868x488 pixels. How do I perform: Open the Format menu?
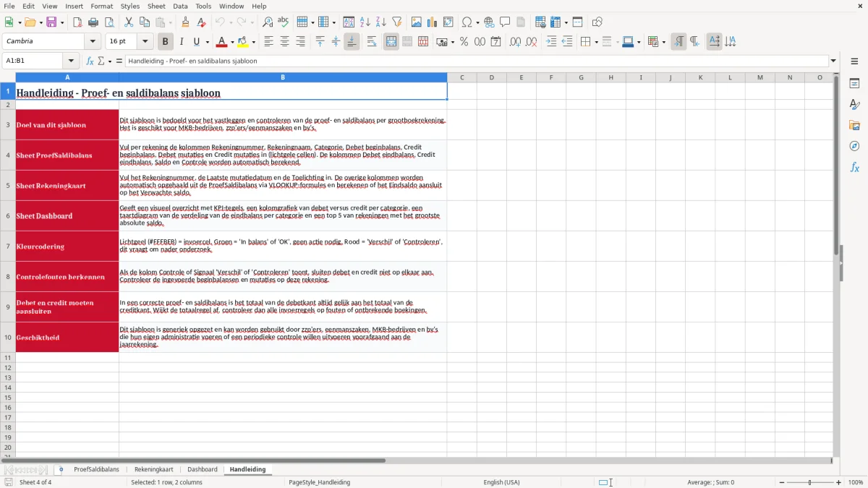(101, 6)
